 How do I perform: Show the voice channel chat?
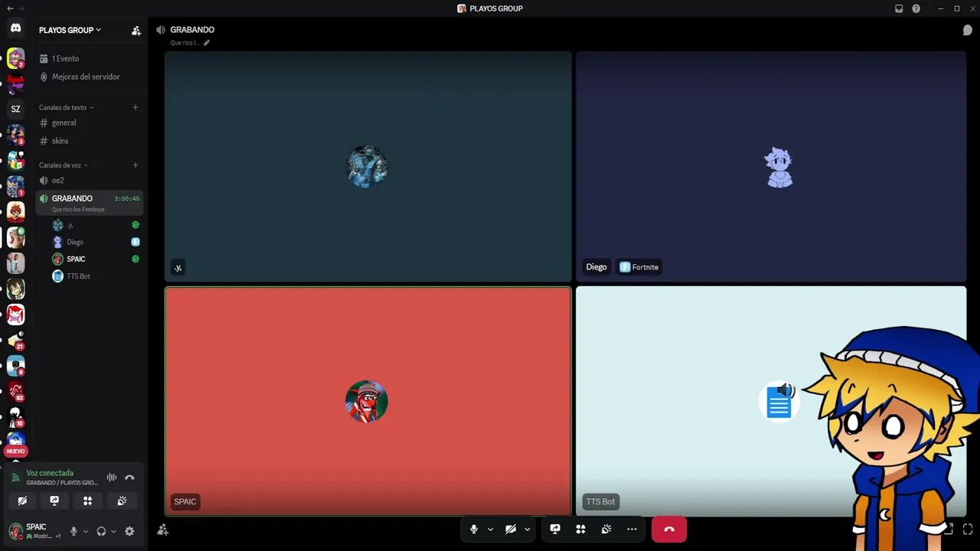[x=968, y=30]
